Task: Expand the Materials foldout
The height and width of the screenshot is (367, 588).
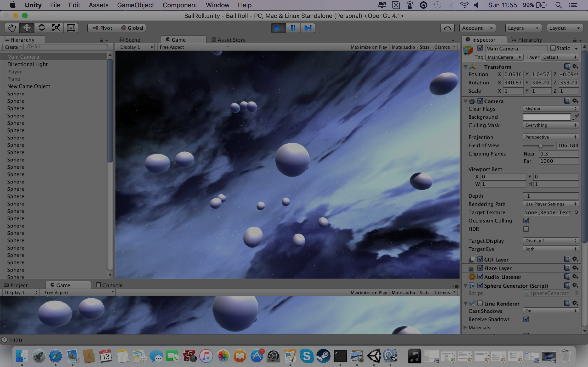Action: 465,328
